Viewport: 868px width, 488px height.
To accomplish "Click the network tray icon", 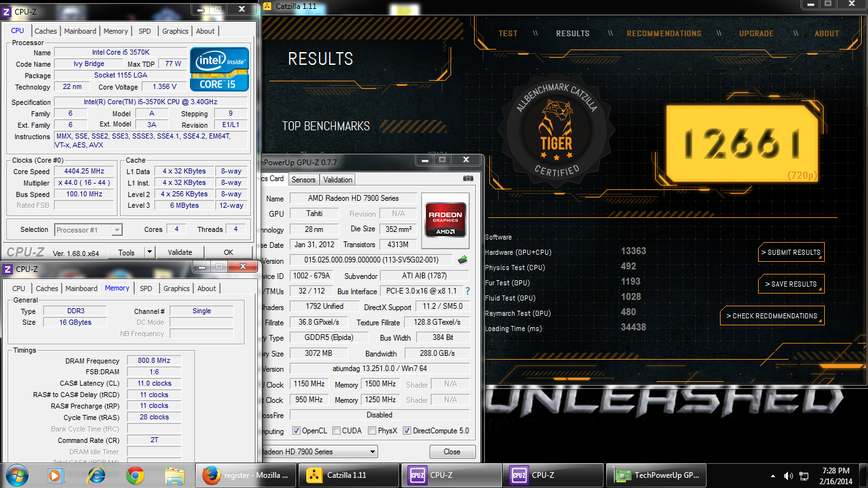I will coord(804,476).
